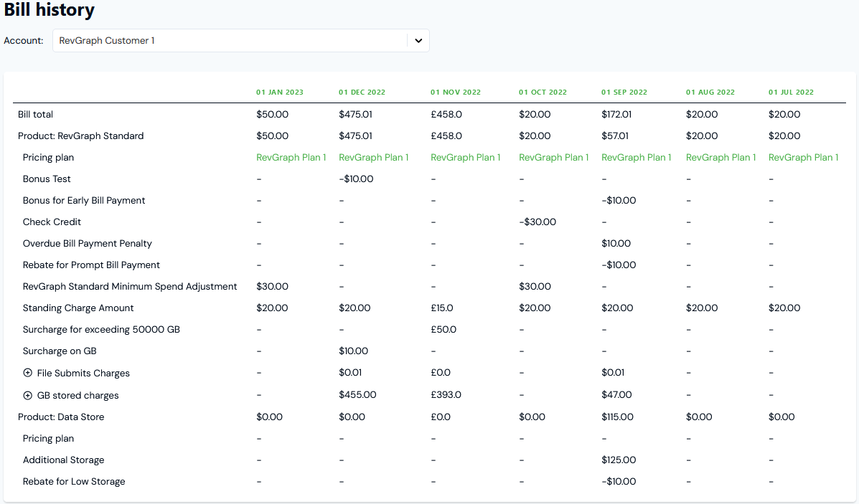Click the October $30.00 Minimum Spend Adjustment

click(535, 286)
